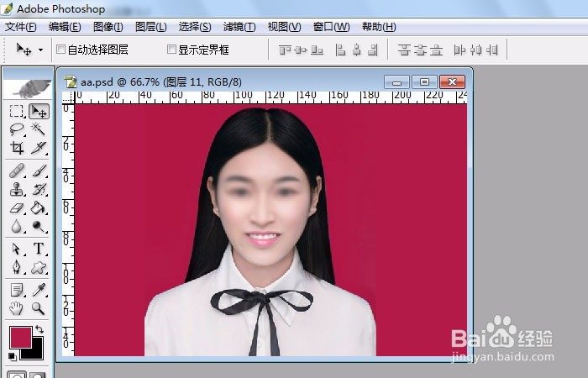Click Distribute Vertical Centers button
The height and width of the screenshot is (378, 588).
click(420, 50)
